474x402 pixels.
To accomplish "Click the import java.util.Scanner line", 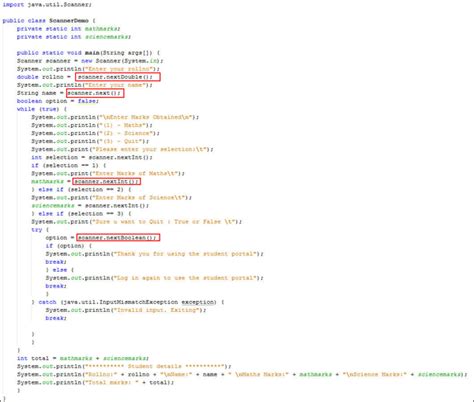I will (47, 5).
